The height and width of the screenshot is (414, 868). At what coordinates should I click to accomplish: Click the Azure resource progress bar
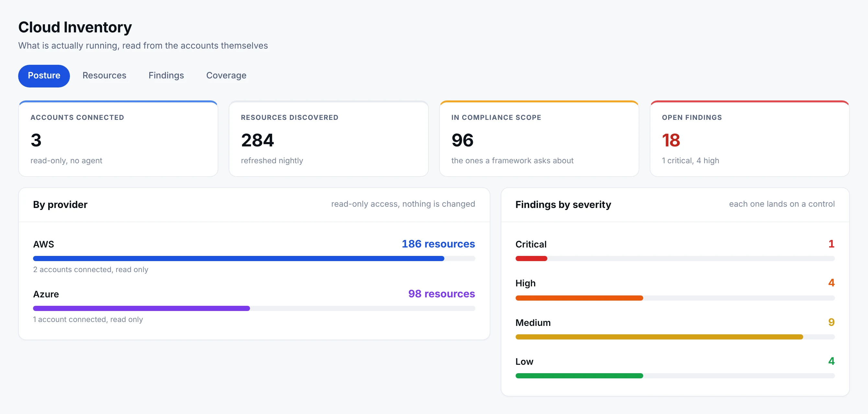tap(254, 308)
